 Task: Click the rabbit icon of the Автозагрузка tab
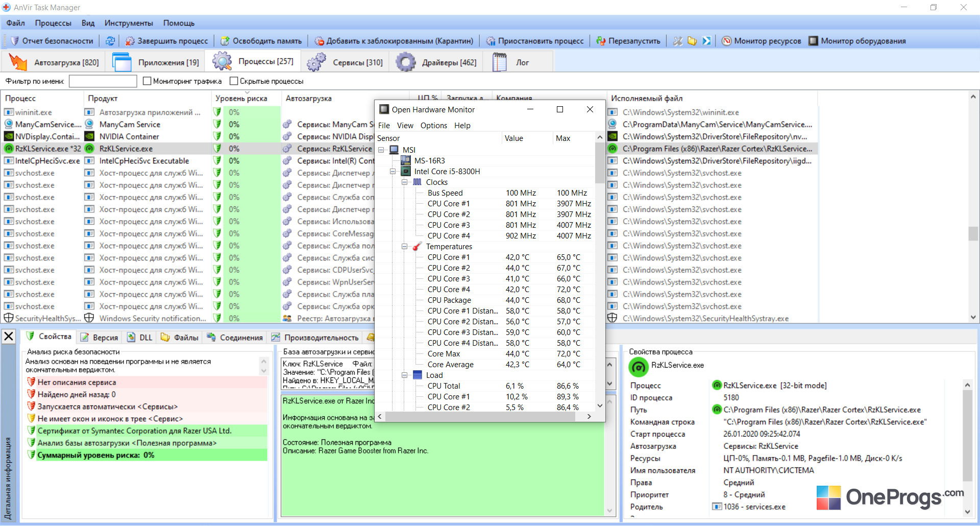click(18, 62)
